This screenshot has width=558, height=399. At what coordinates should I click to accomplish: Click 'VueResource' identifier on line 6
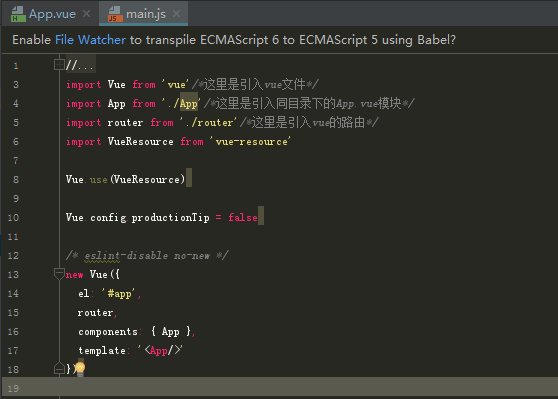click(141, 142)
